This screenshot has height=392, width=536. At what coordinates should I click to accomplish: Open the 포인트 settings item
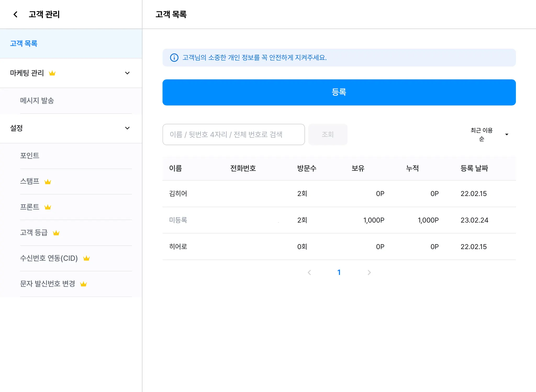coord(30,155)
